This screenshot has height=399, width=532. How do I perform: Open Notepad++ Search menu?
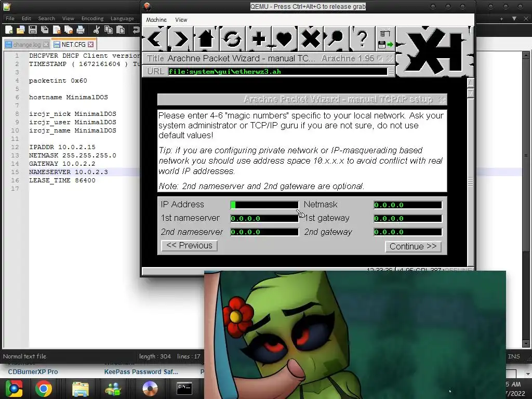pyautogui.click(x=46, y=18)
